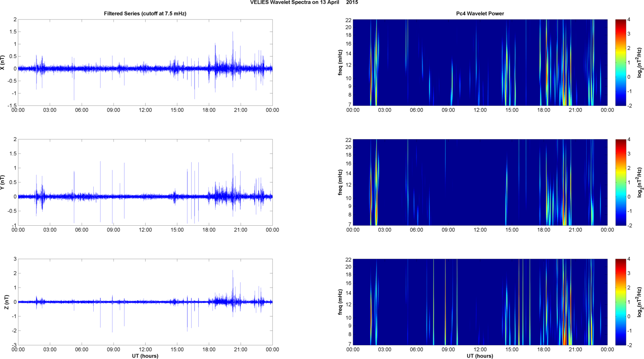
Task: Click the colorbar beside the X component spectrogram
Action: [620, 62]
